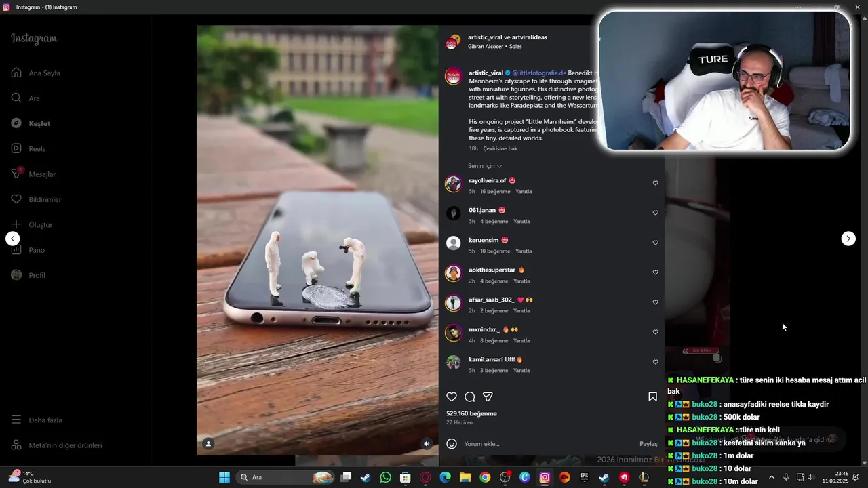The height and width of the screenshot is (488, 868).
Task: Click the 27 Haziran post date
Action: tap(459, 422)
